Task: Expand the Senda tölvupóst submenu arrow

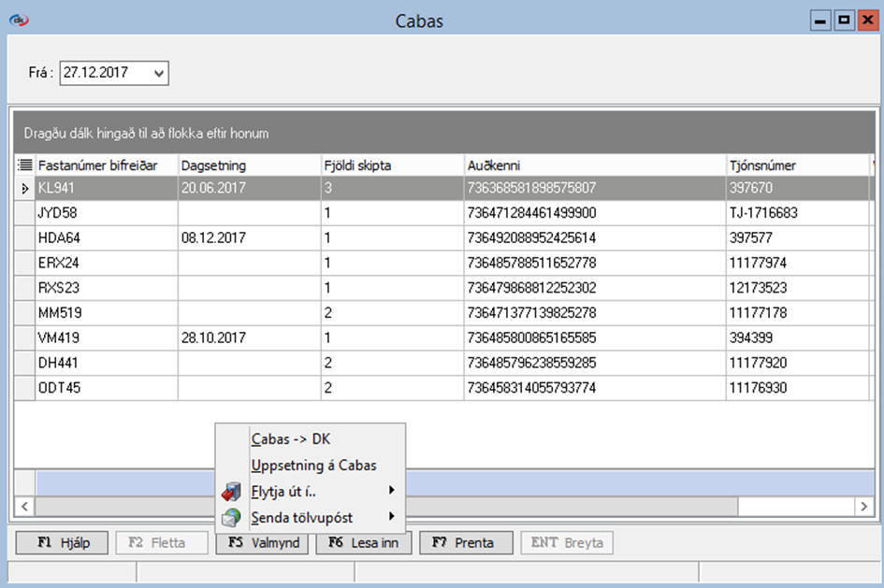Action: (392, 517)
